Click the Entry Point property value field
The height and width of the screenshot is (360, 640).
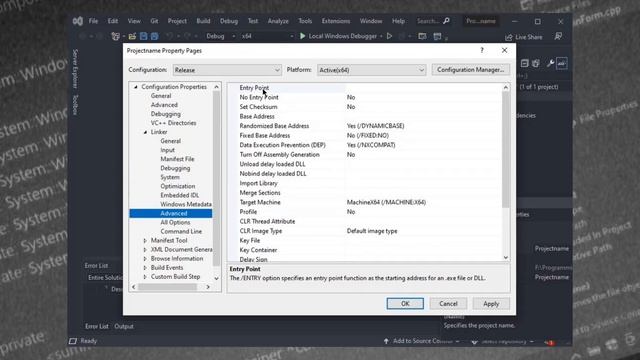coord(423,88)
